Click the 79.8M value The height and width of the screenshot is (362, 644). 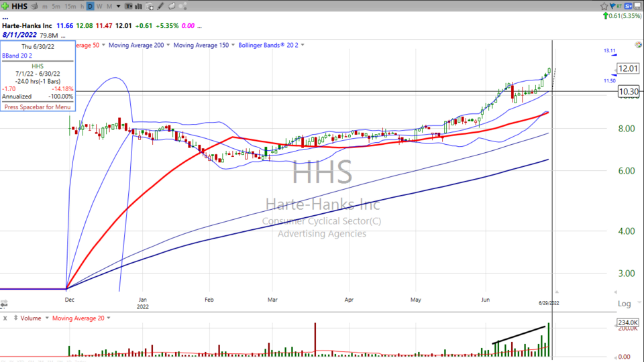click(48, 36)
